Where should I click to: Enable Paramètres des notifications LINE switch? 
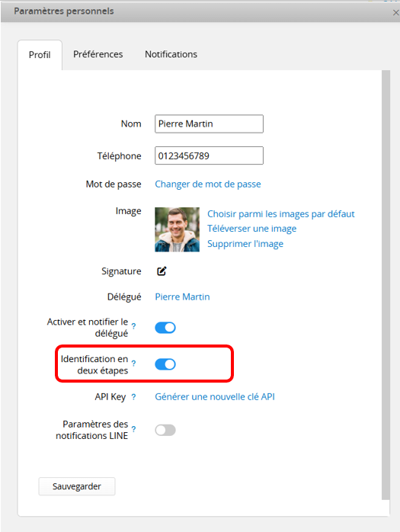tap(165, 430)
